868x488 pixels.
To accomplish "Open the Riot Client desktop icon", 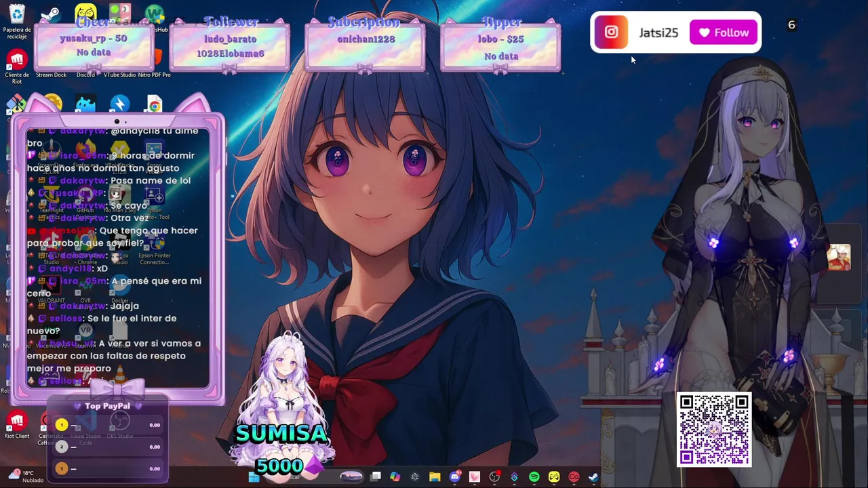I will 17,426.
